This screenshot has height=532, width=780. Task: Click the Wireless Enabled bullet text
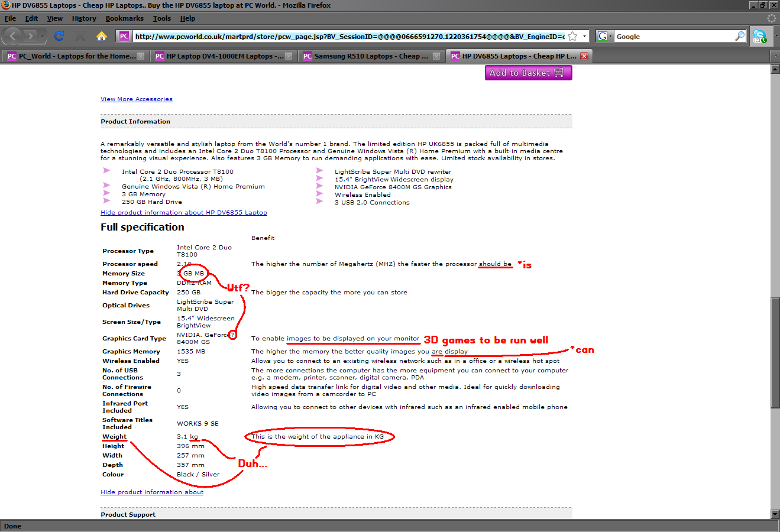pyautogui.click(x=363, y=195)
